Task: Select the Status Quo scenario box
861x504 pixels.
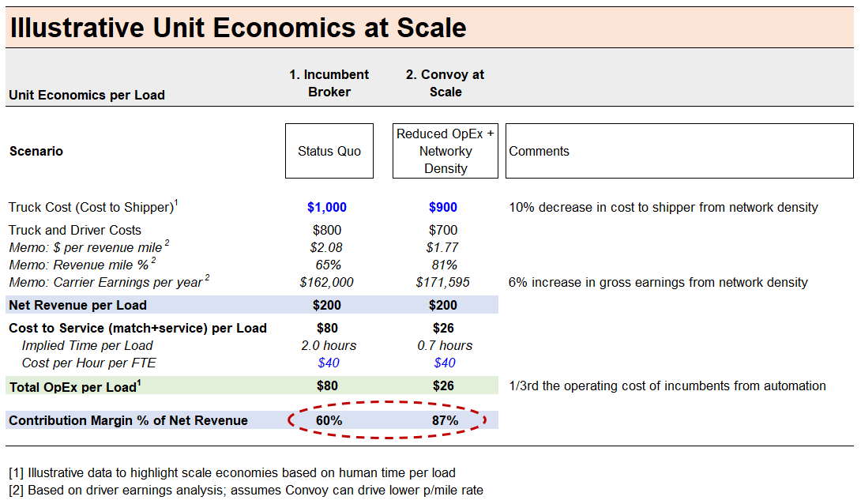Action: click(x=329, y=151)
